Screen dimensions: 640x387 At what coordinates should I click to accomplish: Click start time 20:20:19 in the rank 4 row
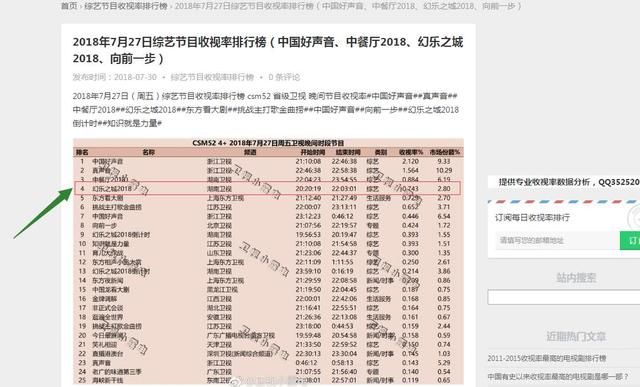click(x=308, y=189)
